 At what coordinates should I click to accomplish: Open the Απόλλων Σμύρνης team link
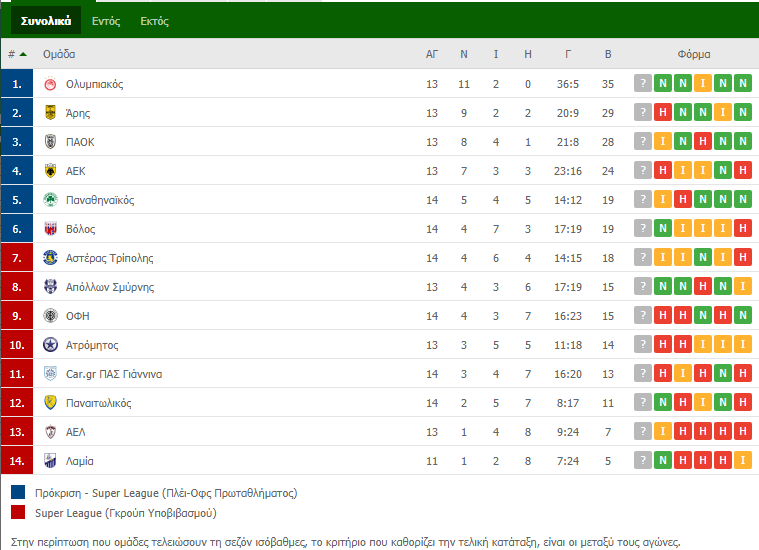click(x=110, y=287)
